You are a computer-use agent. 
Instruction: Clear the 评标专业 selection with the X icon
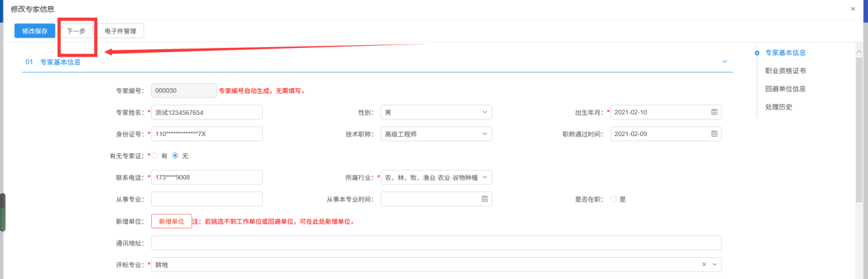[704, 265]
